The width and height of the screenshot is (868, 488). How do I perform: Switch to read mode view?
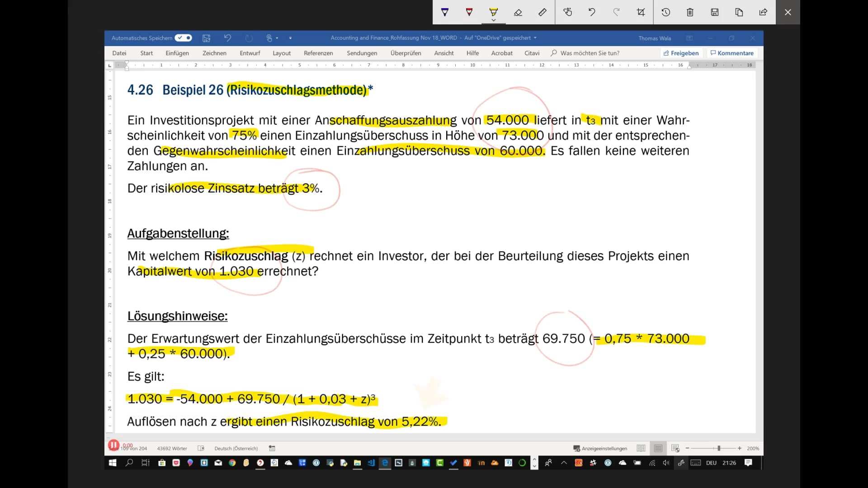click(x=641, y=448)
